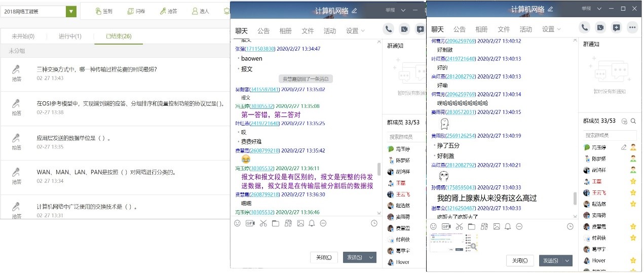Open the 公告 tab in right chat window
Image resolution: width=644 pixels, height=273 pixels.
pos(459,29)
